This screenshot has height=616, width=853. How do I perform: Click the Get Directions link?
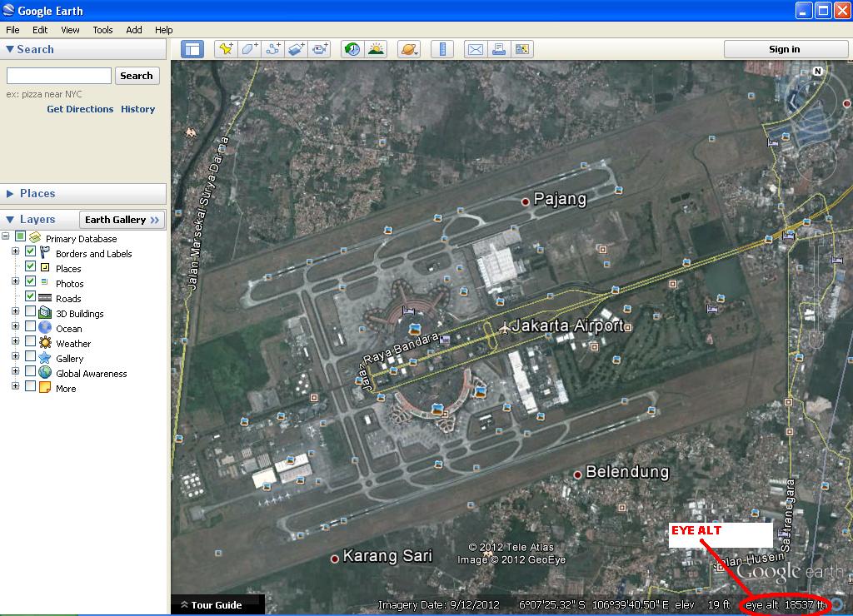point(80,109)
